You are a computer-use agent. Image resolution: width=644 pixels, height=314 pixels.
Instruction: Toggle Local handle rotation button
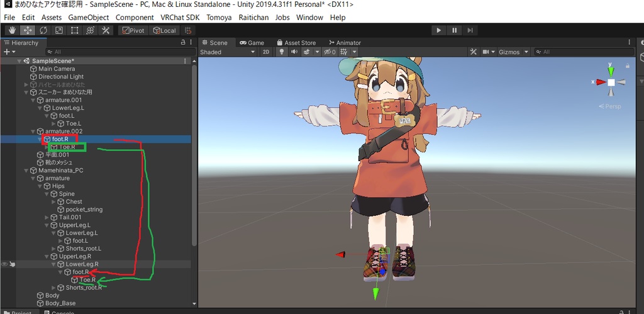pyautogui.click(x=164, y=30)
